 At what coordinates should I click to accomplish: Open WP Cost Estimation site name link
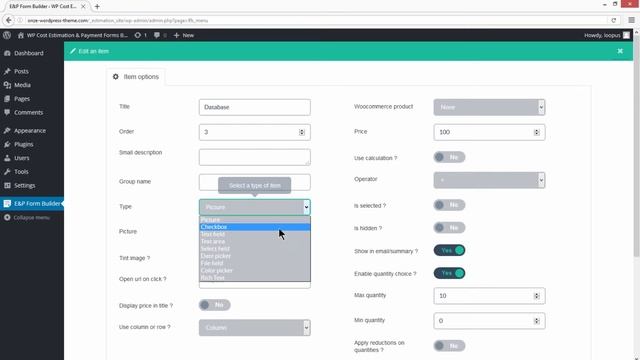(77, 35)
